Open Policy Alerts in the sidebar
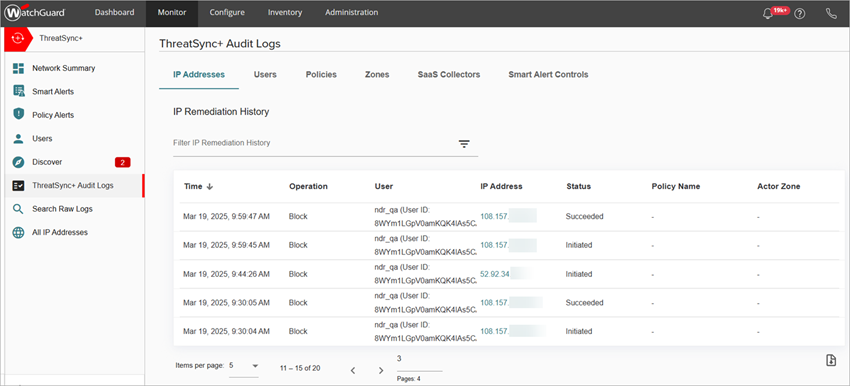 pyautogui.click(x=53, y=115)
